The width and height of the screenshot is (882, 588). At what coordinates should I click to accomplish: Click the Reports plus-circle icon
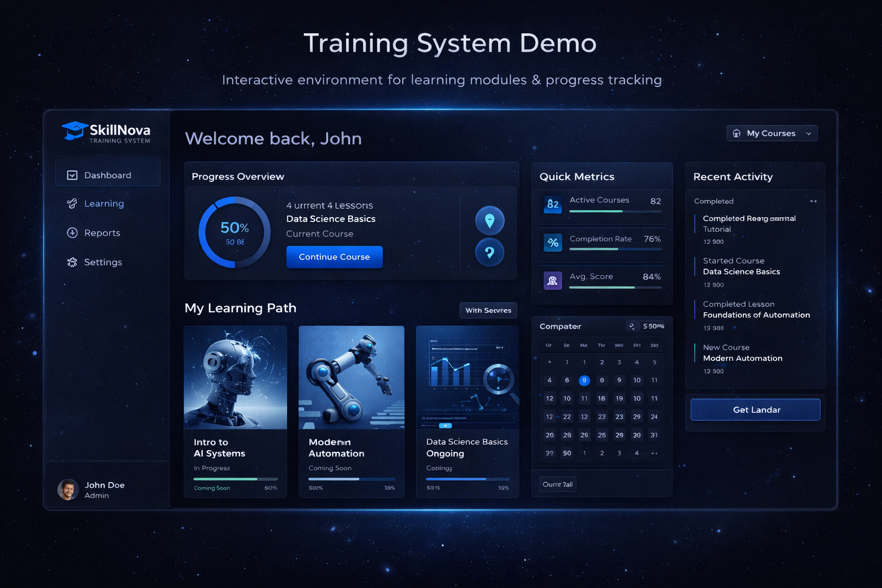pos(72,233)
